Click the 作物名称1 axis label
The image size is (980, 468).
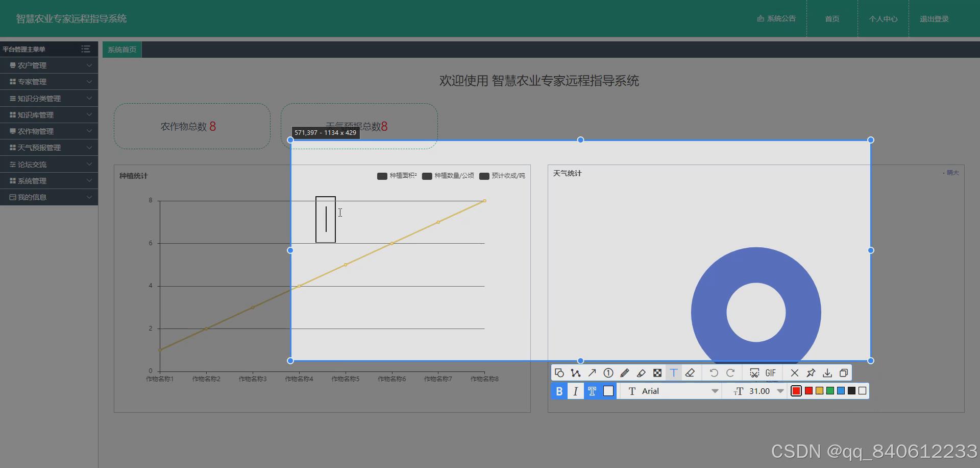point(160,379)
